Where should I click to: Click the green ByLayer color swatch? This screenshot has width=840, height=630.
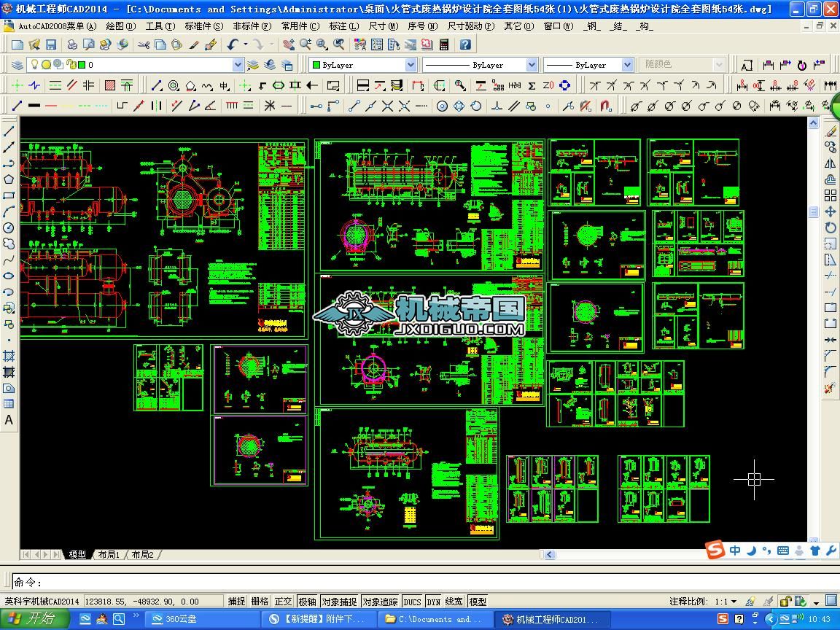(x=316, y=65)
